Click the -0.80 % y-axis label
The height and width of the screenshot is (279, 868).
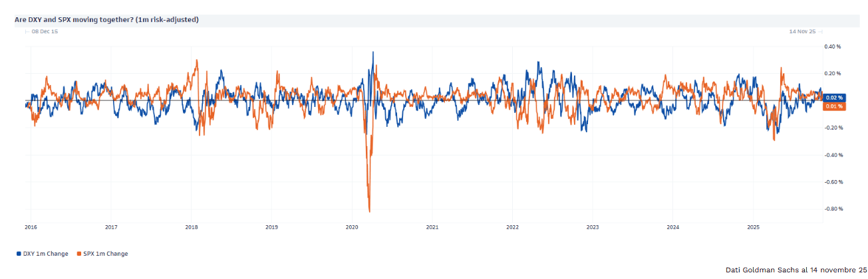click(833, 209)
